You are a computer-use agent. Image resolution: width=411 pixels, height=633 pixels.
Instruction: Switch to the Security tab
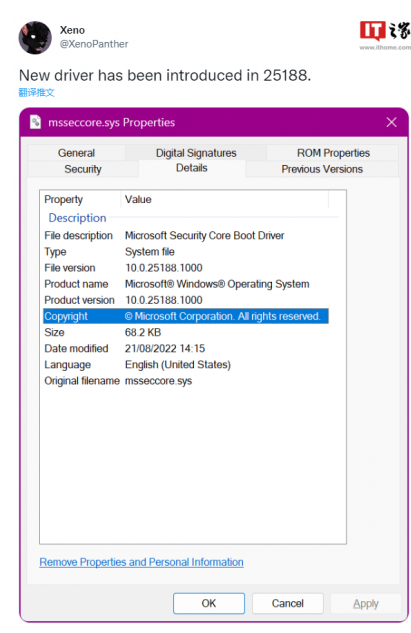tap(83, 169)
